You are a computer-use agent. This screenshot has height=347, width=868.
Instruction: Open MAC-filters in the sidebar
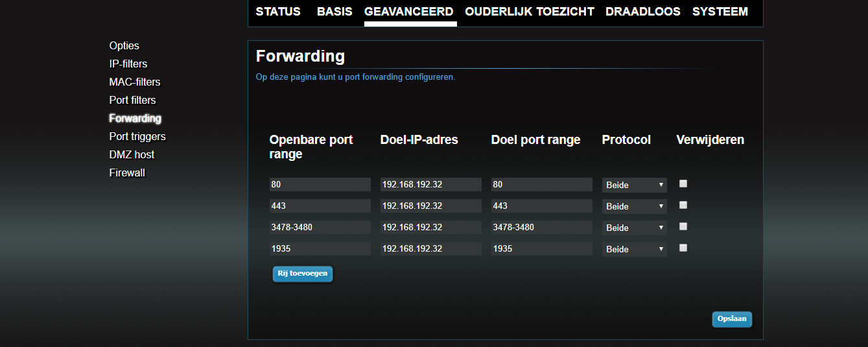pos(135,82)
